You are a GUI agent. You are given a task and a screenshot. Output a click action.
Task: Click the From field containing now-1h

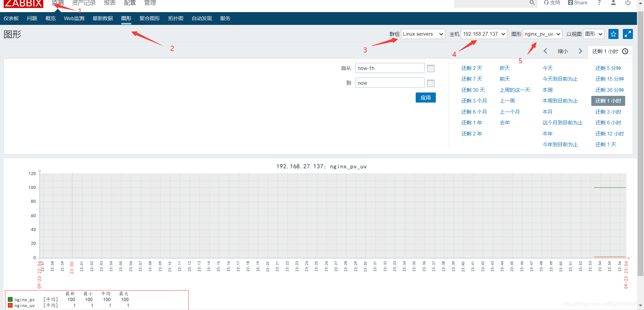pyautogui.click(x=390, y=68)
